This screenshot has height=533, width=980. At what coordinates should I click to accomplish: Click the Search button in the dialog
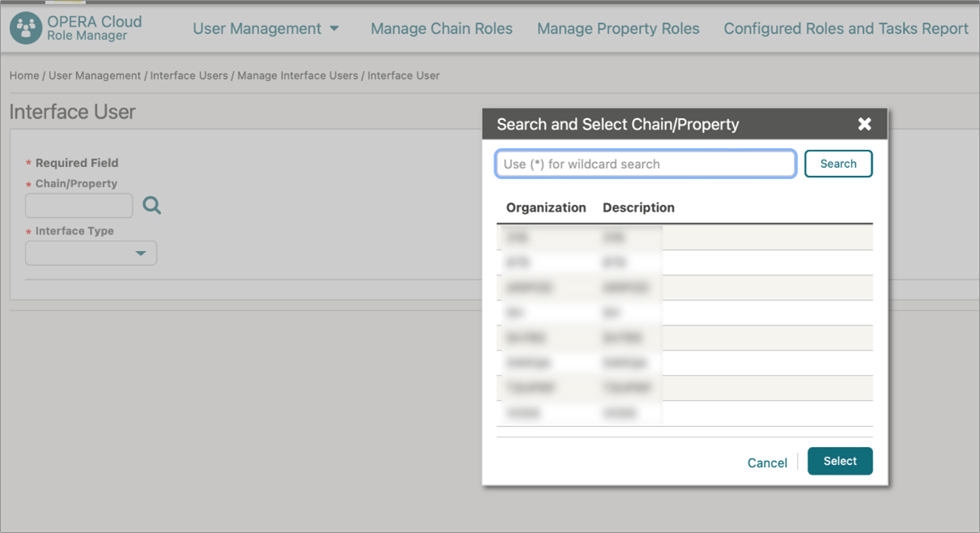click(838, 164)
